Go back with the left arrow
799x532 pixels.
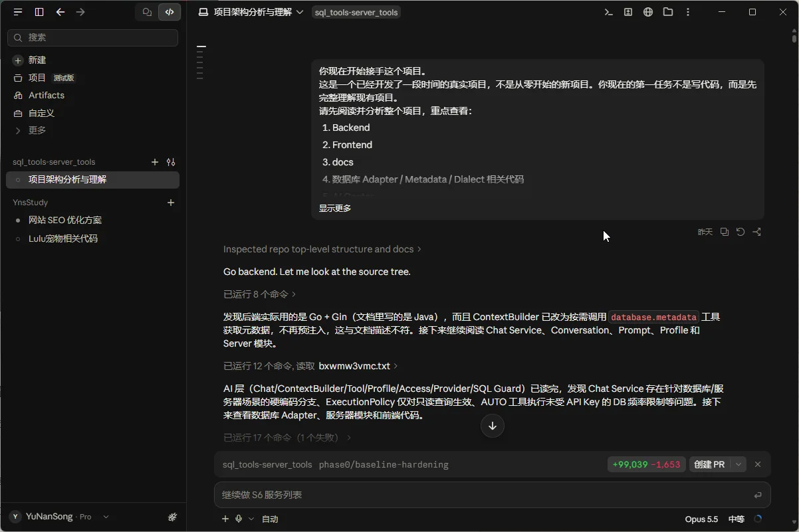pos(60,12)
